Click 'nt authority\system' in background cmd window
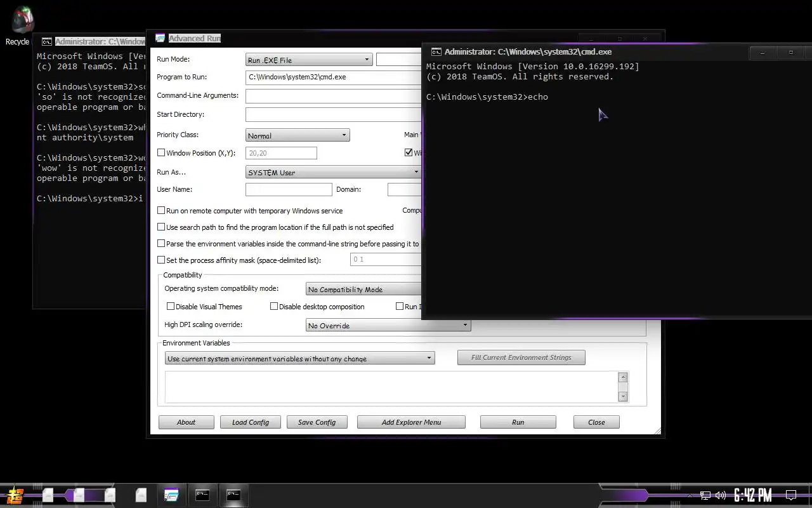The width and height of the screenshot is (812, 508). click(x=85, y=138)
